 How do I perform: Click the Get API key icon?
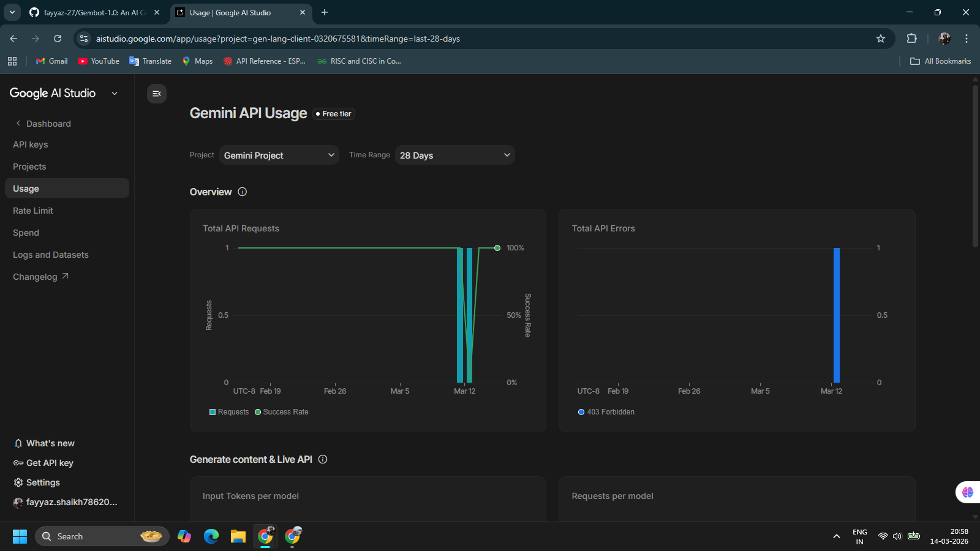click(x=18, y=463)
